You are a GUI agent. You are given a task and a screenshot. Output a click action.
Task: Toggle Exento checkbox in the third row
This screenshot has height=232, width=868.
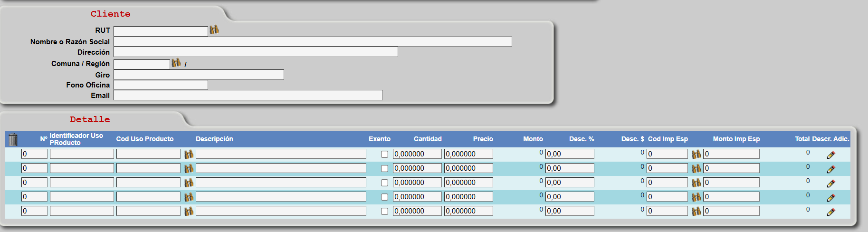(x=384, y=183)
